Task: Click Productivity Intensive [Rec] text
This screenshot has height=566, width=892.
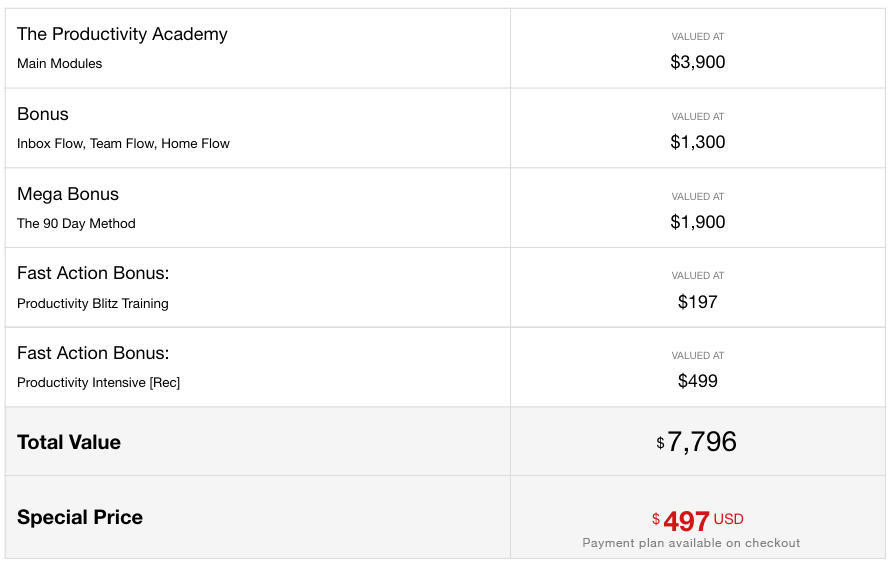Action: (x=98, y=383)
